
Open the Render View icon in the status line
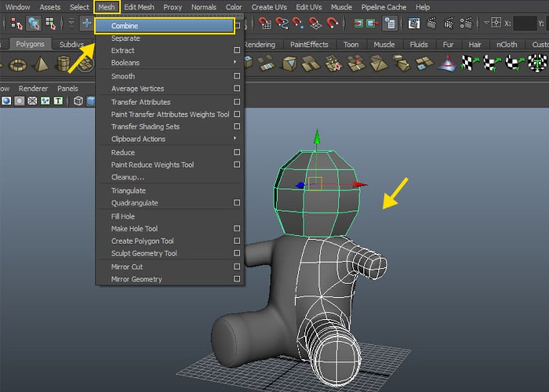tap(414, 25)
